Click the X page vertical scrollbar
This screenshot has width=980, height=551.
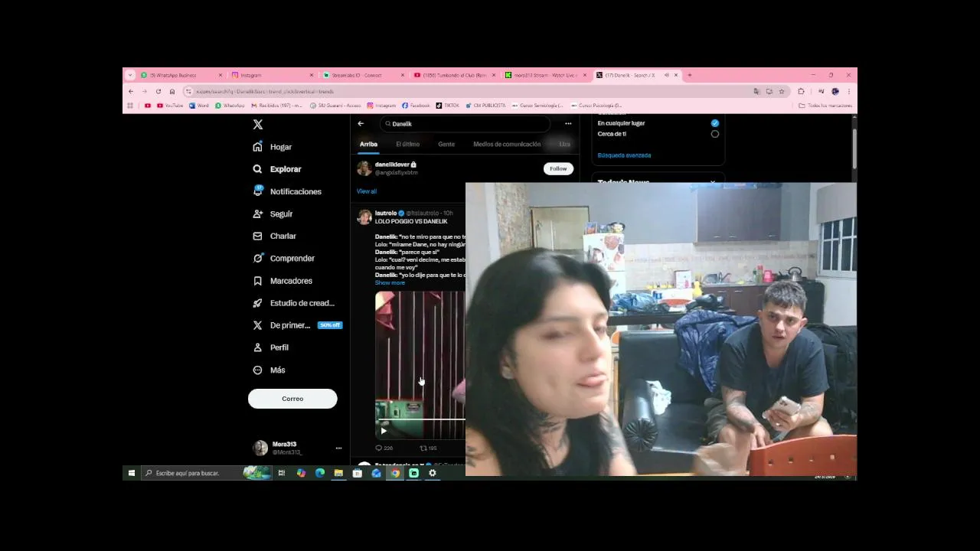click(854, 149)
